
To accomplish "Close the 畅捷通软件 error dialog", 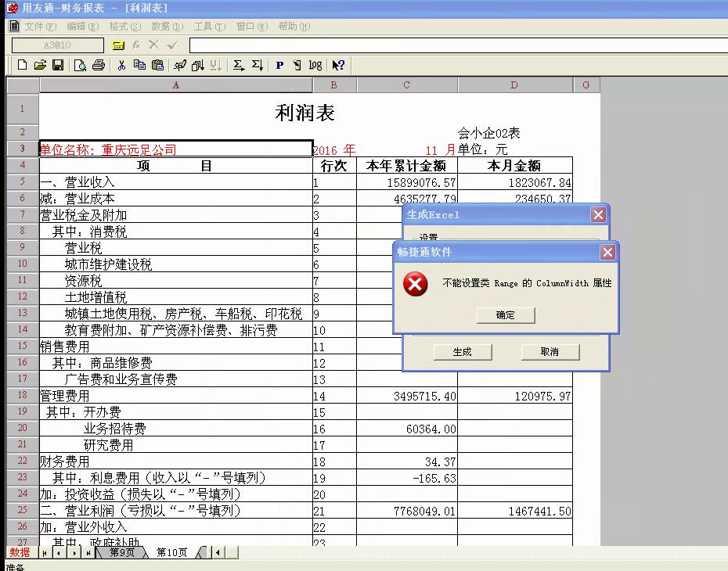I will [x=607, y=253].
